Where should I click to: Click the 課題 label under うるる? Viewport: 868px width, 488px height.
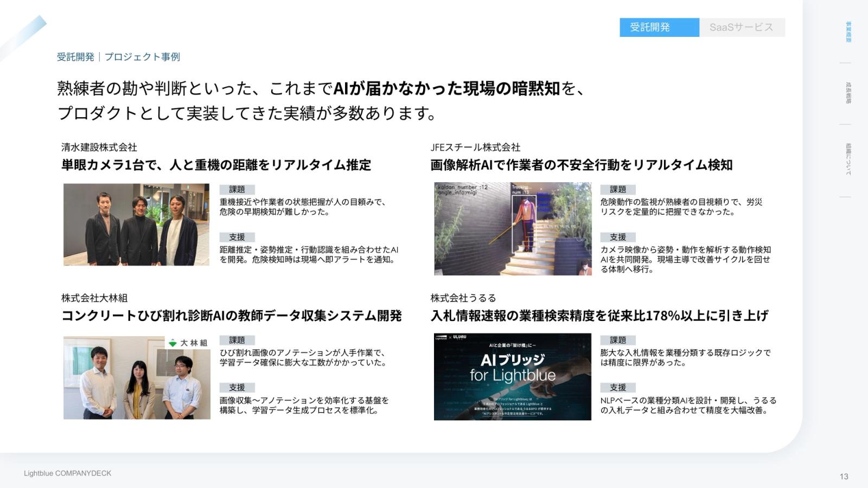(618, 340)
